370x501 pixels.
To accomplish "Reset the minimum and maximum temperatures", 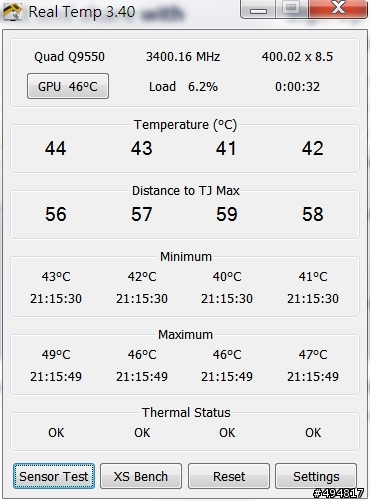I will pos(229,476).
